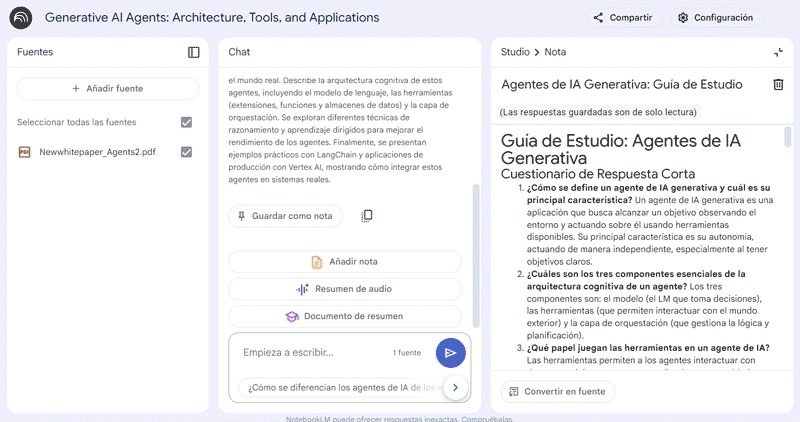
Task: Copy the chat response with copy icon
Action: click(367, 216)
